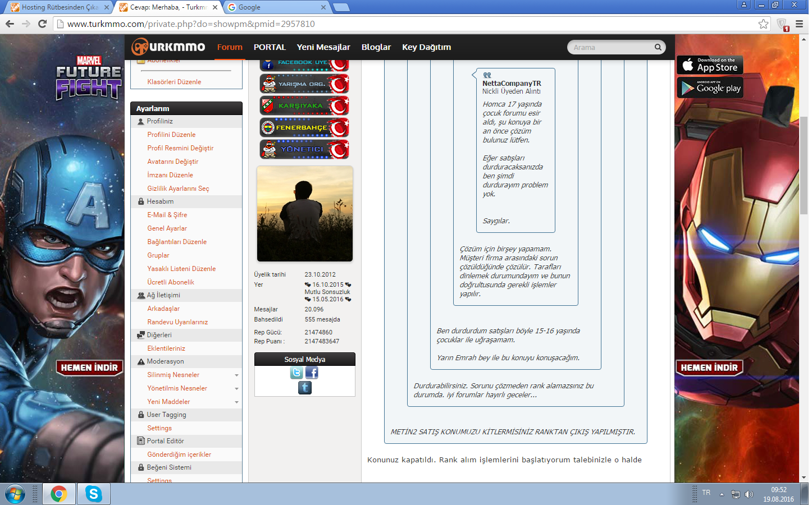The height and width of the screenshot is (505, 812).
Task: Click the Gönderdiğim içerikler link
Action: coord(179,454)
